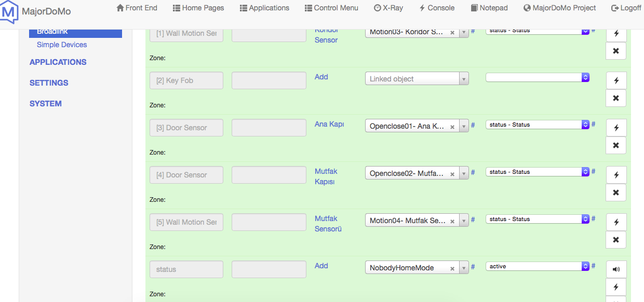Expand the SETTINGS section in the sidebar
The image size is (644, 302).
pos(49,83)
